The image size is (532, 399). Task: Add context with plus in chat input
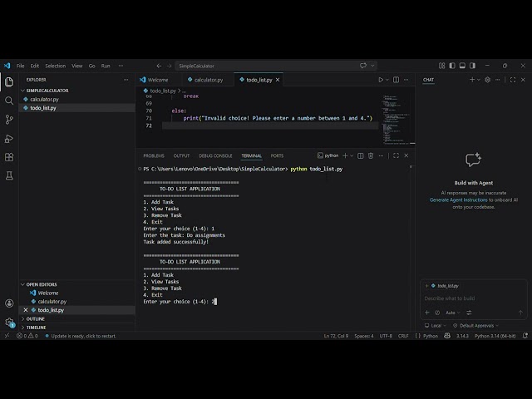[426, 313]
